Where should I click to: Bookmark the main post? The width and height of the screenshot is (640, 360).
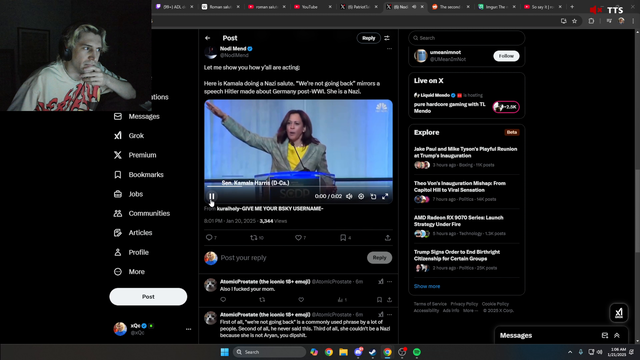click(x=343, y=238)
